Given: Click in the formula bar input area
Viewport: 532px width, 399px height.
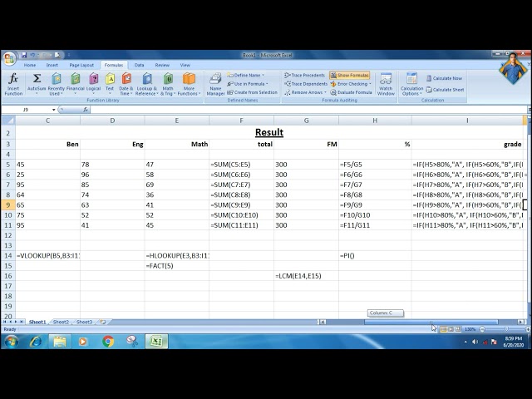Looking at the screenshot, I should point(308,110).
